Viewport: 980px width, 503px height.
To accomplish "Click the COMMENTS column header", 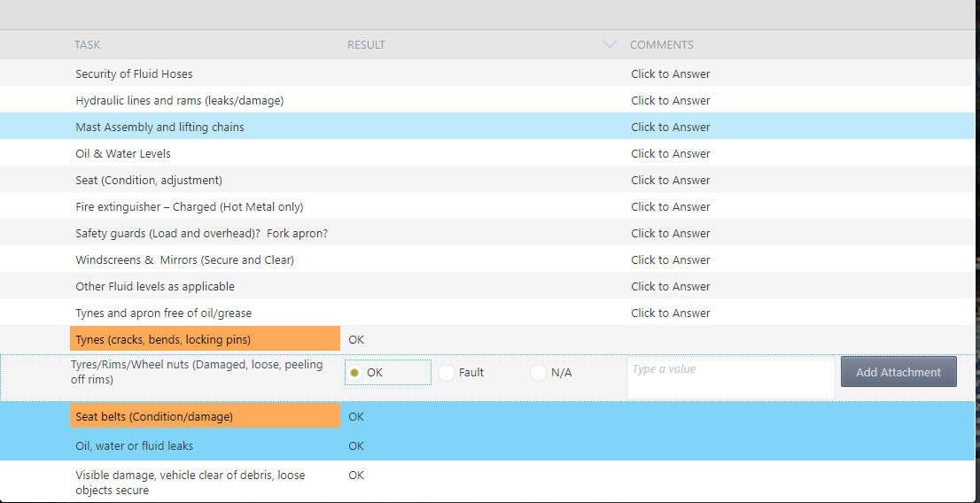I will coord(661,45).
